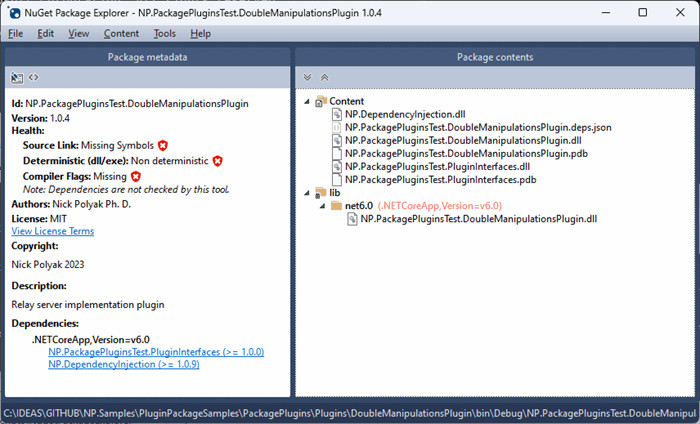
Task: Select PluginInterfaces.pdb file
Action: (x=441, y=180)
